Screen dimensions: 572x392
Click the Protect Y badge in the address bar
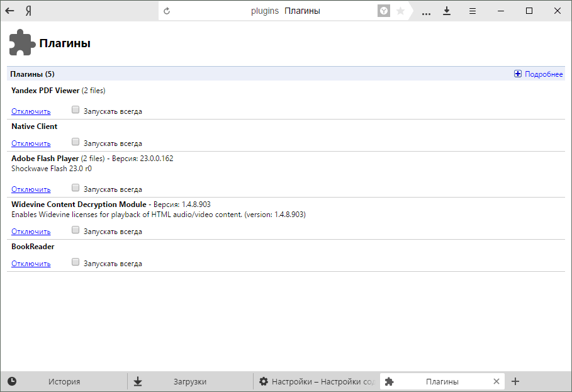[383, 11]
